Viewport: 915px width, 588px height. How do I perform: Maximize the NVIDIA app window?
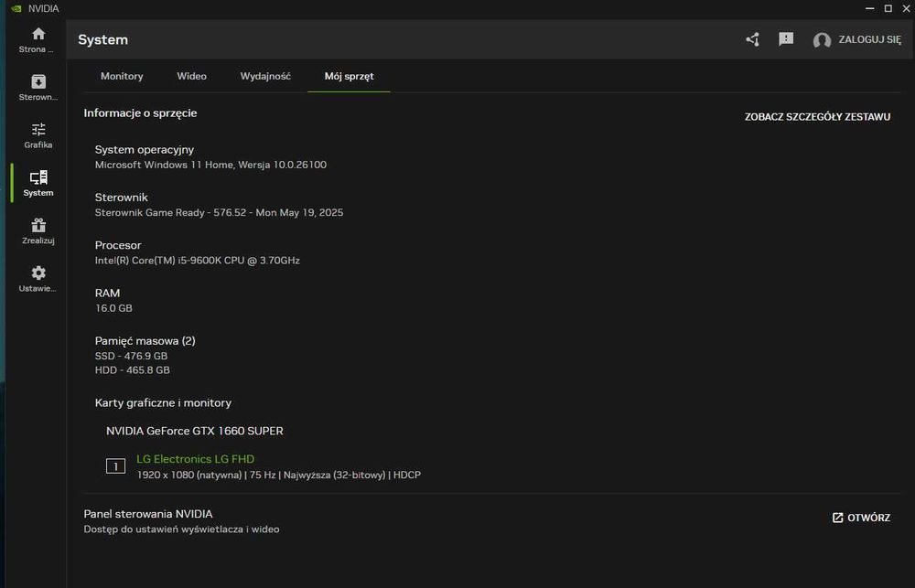point(888,8)
